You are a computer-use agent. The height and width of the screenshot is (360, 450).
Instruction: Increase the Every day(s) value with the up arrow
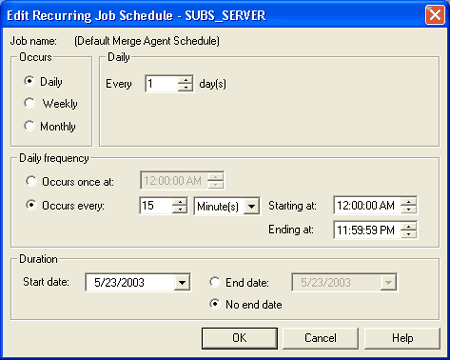185,80
